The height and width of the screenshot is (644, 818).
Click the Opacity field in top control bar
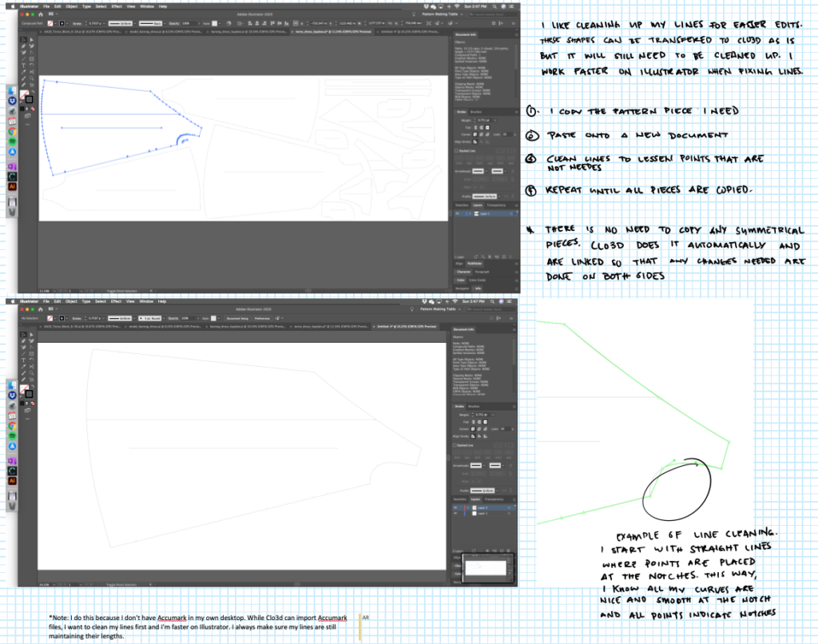click(189, 23)
